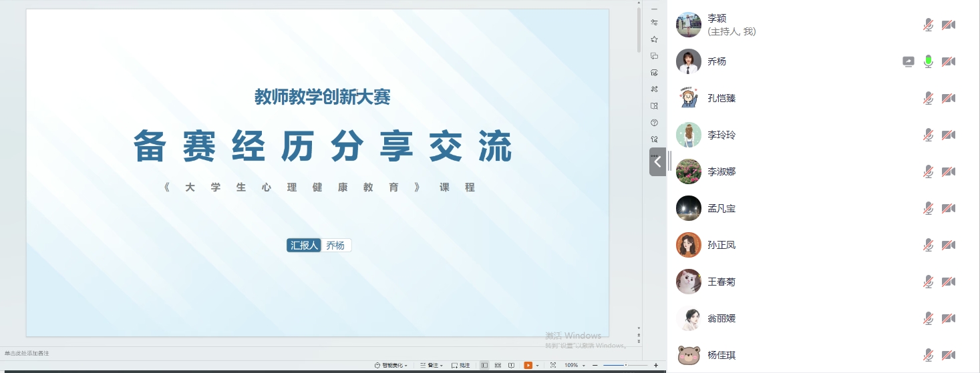The height and width of the screenshot is (373, 980).
Task: Open the help question mark icon in sidebar
Action: tap(654, 123)
